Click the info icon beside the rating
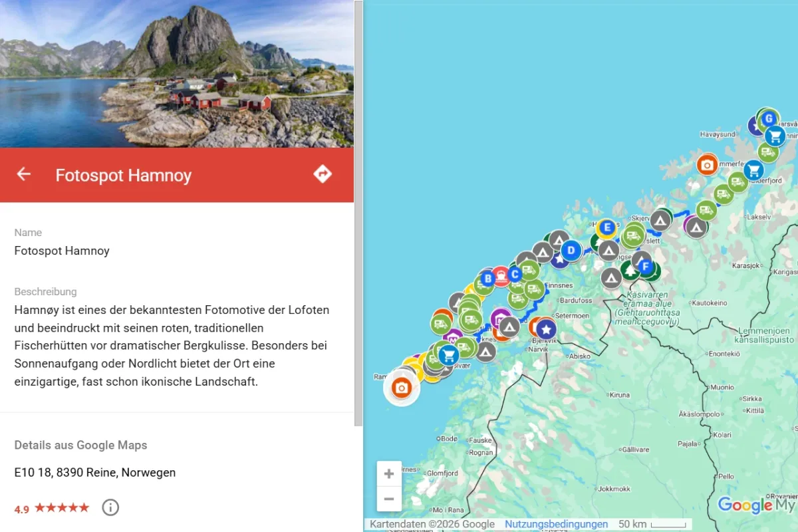Viewport: 798px width, 532px height. [110, 508]
